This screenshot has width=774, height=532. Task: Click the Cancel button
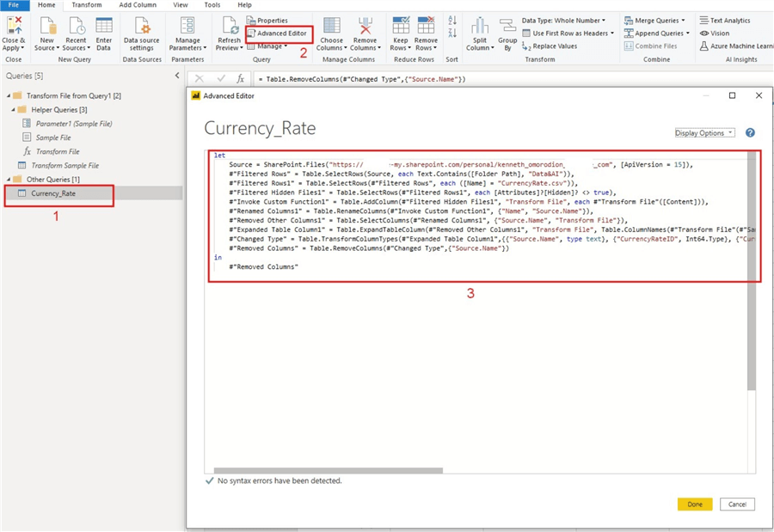tap(737, 504)
